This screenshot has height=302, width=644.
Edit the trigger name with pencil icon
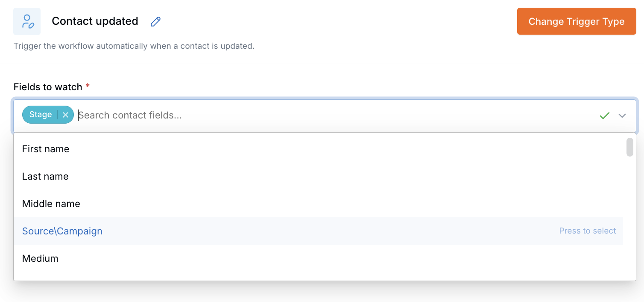point(156,21)
